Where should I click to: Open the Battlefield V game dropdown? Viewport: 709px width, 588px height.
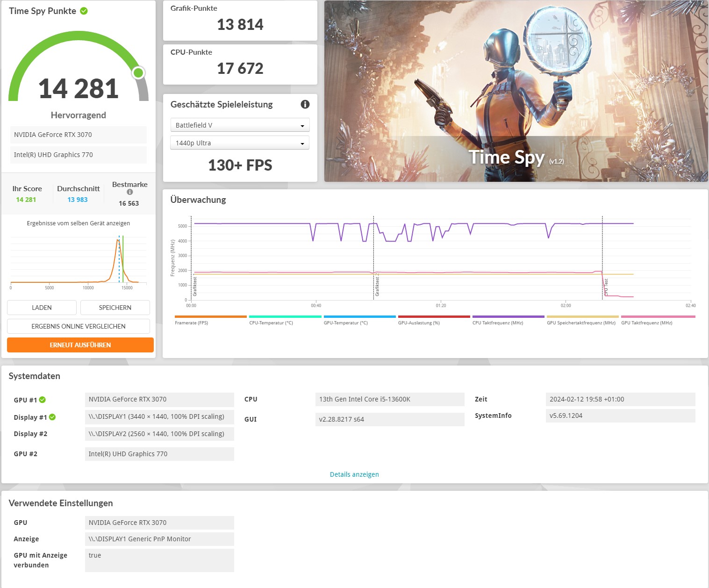[240, 125]
